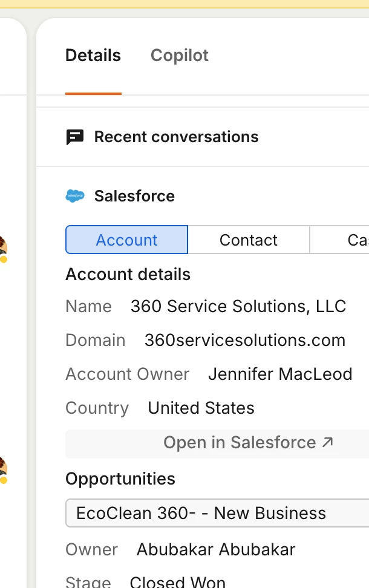Click the Opportunities heading

tap(120, 479)
